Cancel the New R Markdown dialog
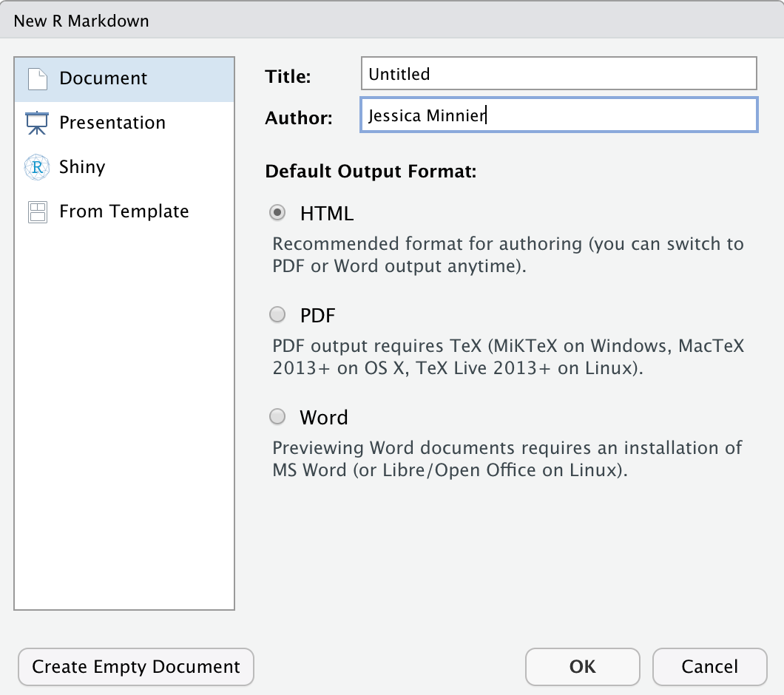The height and width of the screenshot is (695, 784). (x=709, y=667)
